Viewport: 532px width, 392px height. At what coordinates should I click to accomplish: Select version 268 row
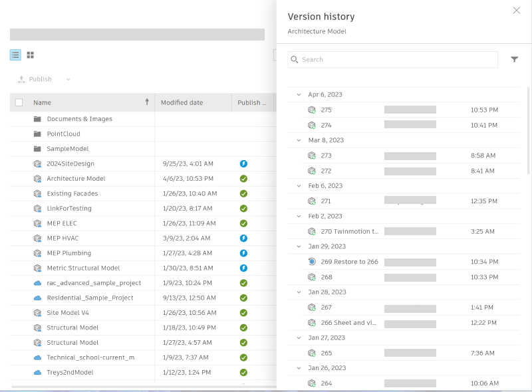pyautogui.click(x=404, y=277)
